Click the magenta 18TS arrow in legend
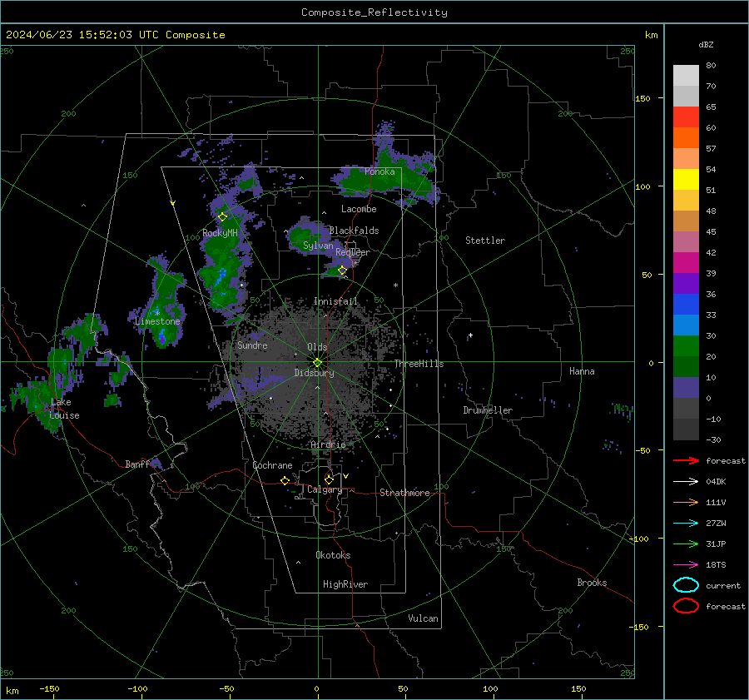Viewport: 749px width, 700px height. [686, 565]
